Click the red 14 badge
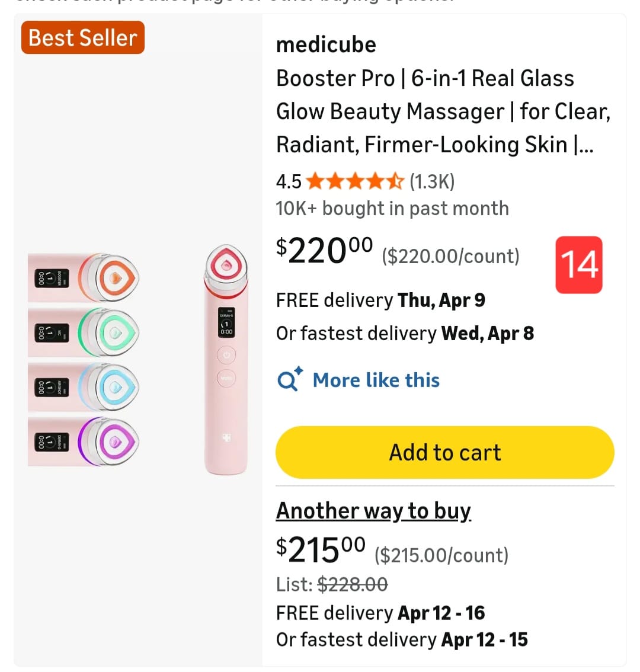Viewport: 640px width, 672px height. 579,264
